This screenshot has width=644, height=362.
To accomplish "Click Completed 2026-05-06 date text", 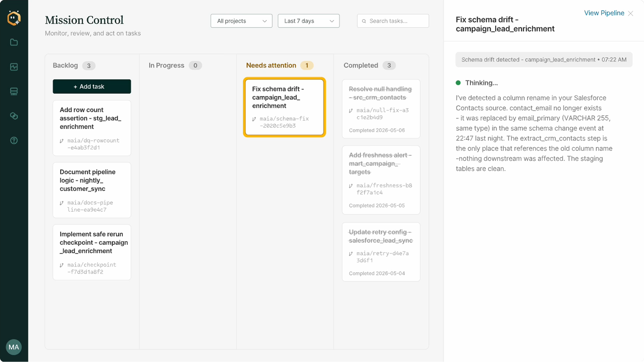I will click(377, 130).
